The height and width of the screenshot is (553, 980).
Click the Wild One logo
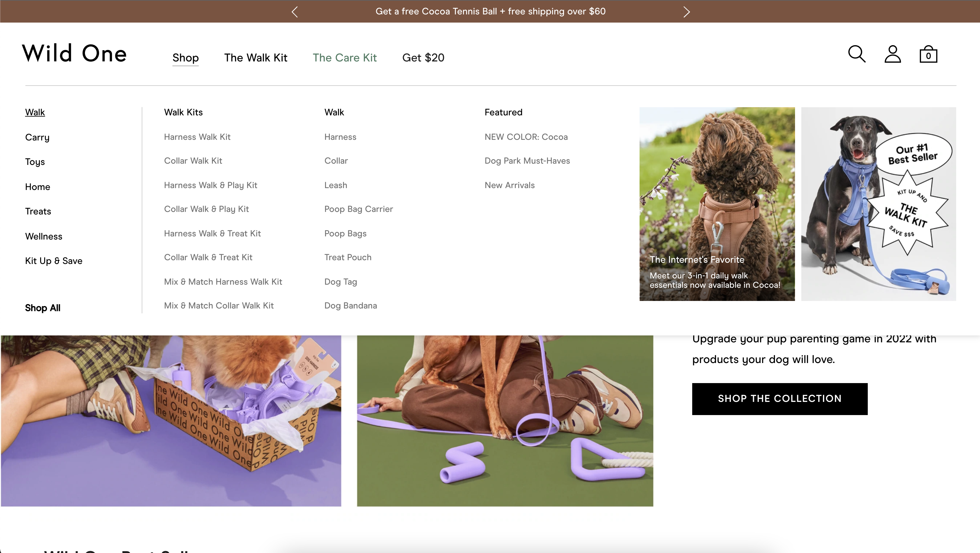coord(74,53)
